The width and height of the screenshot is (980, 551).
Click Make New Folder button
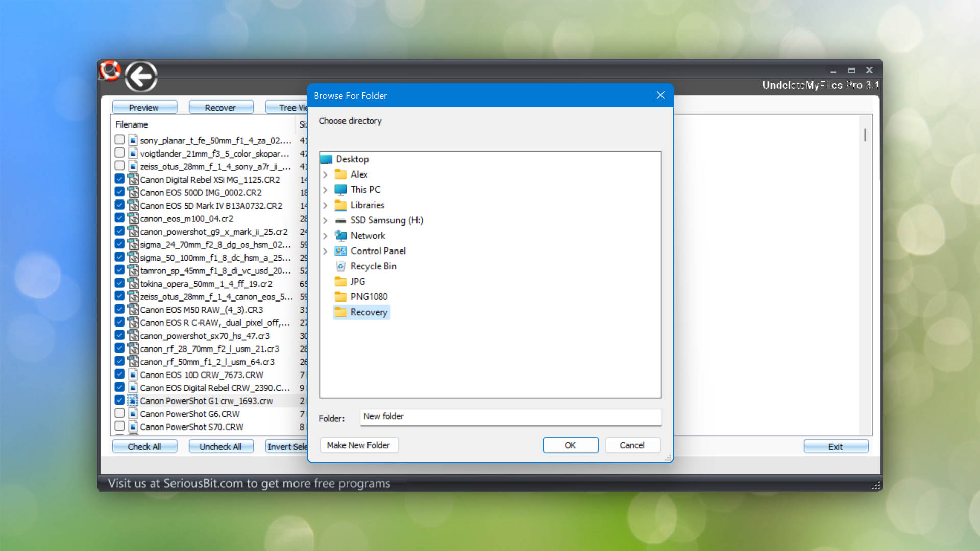tap(359, 445)
